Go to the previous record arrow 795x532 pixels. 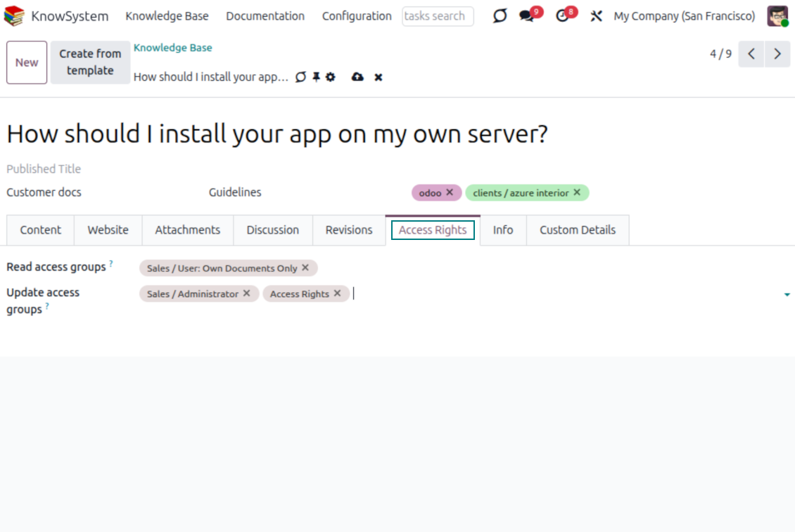click(751, 54)
